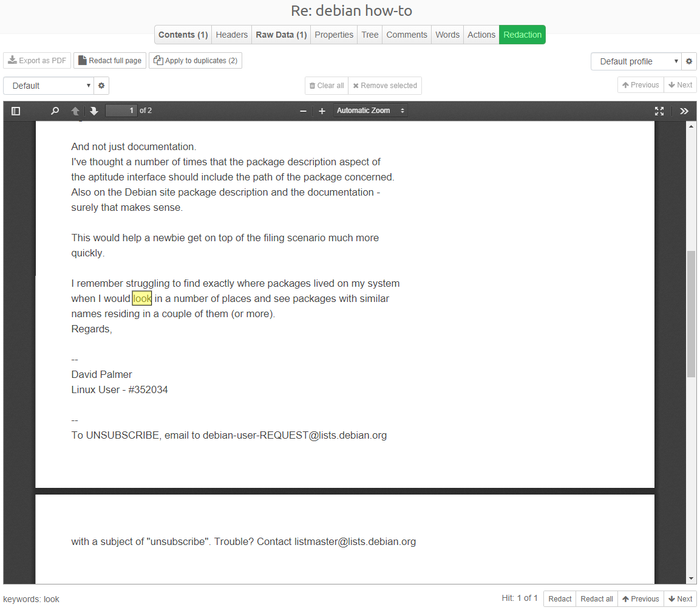The height and width of the screenshot is (610, 700).
Task: Toggle the PDF sidebar panel
Action: 16,111
